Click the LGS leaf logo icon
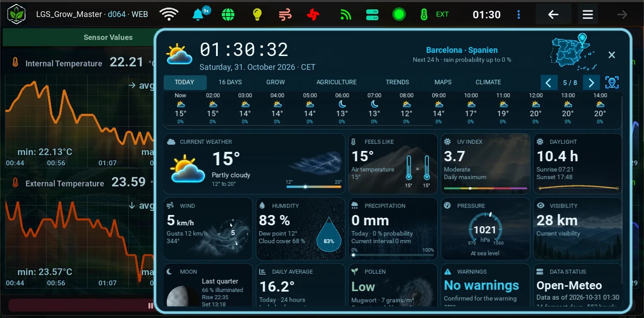Screen dimensions: 644x318 [x=17, y=14]
